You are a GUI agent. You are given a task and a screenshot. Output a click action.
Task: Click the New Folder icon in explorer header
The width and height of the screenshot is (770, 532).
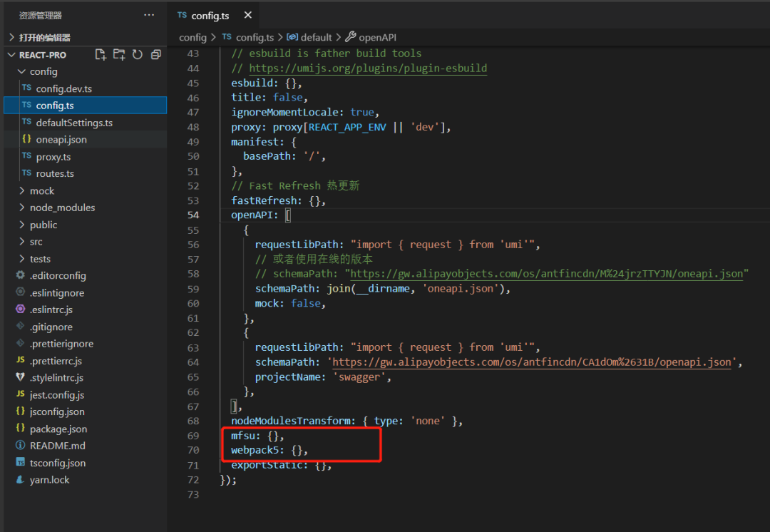pyautogui.click(x=119, y=55)
